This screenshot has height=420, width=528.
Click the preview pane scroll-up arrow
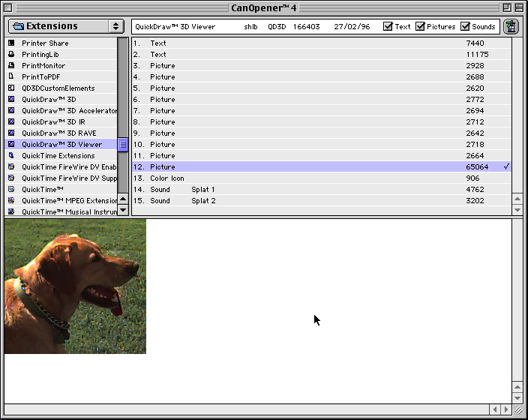tap(517, 387)
